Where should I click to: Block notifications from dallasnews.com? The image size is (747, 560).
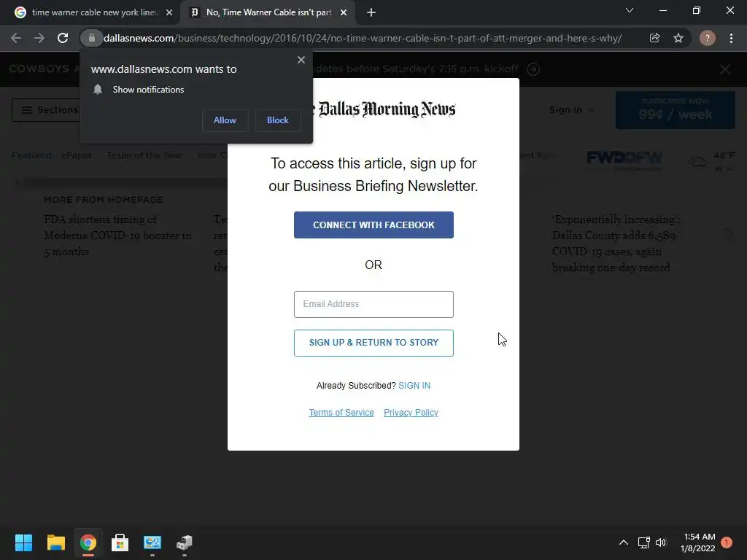pos(278,120)
